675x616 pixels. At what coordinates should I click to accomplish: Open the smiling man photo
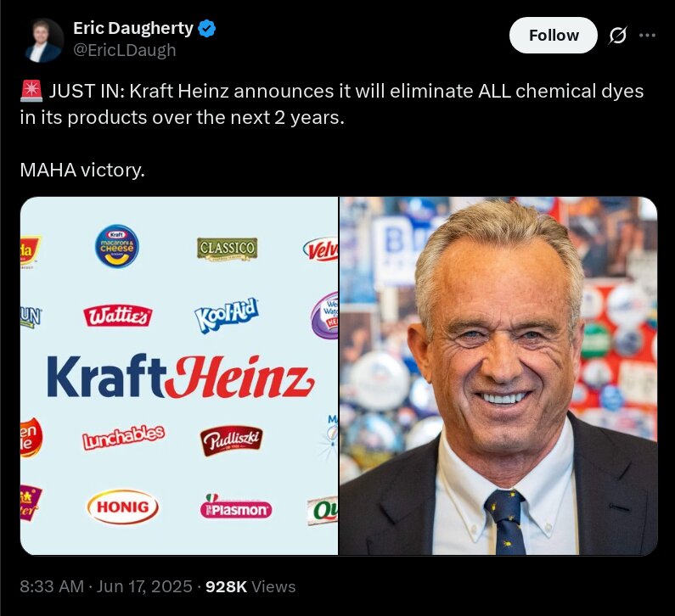(498, 376)
